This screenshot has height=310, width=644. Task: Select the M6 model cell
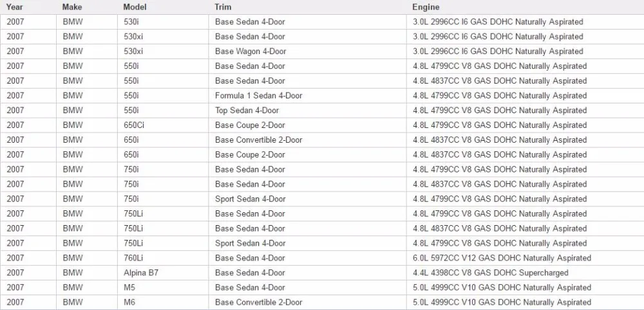coord(163,302)
